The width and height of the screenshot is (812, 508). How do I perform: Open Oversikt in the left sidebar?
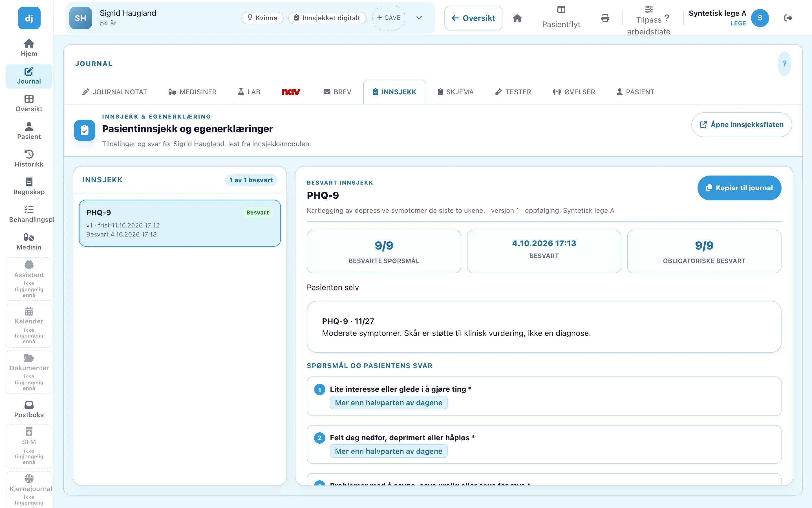(29, 104)
